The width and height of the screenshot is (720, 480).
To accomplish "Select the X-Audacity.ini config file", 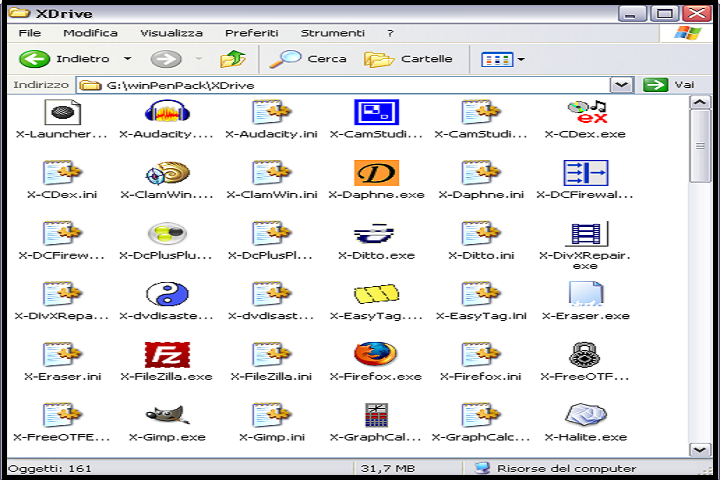I will (x=271, y=112).
